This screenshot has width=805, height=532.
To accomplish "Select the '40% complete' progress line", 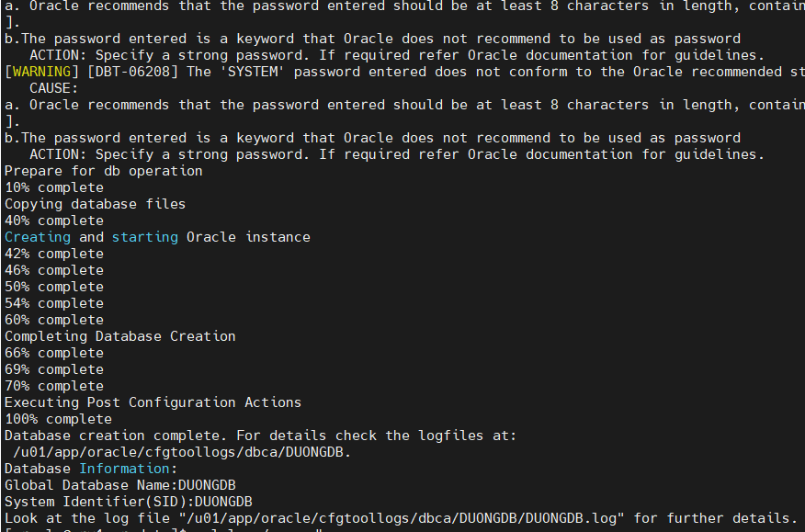I will (x=54, y=221).
